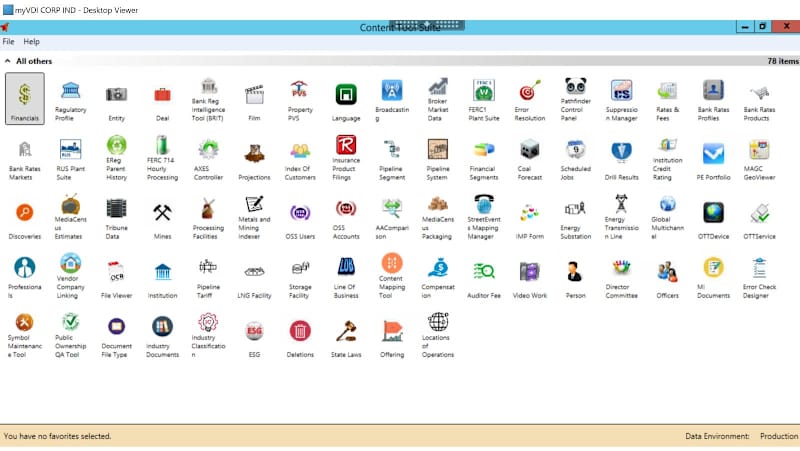Open Coal Forecast
This screenshot has height=451, width=800.
point(530,160)
